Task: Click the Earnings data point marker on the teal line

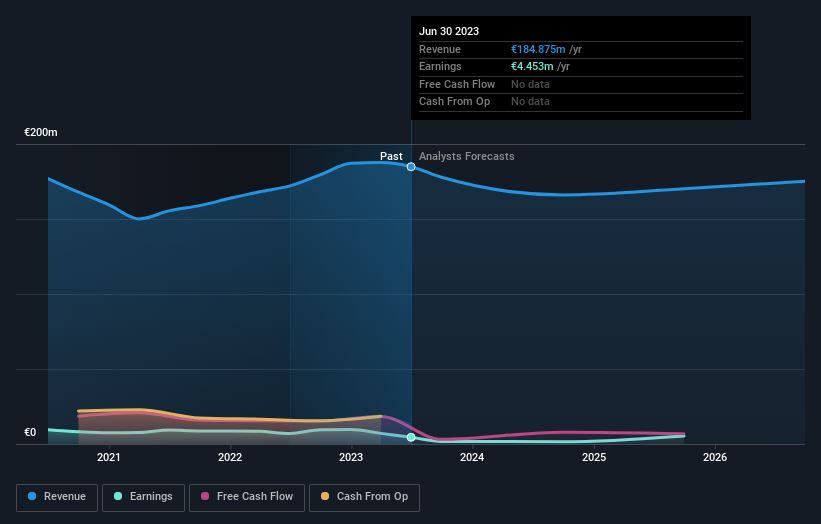Action: [x=411, y=437]
